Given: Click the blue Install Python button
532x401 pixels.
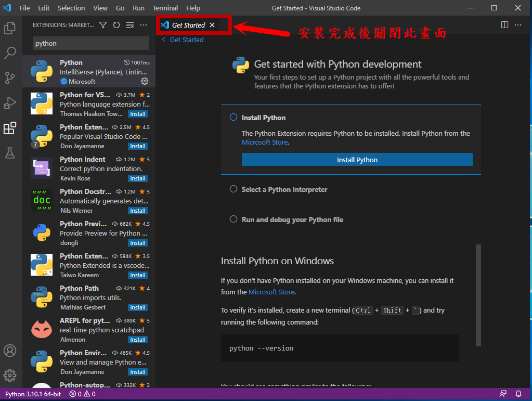Looking at the screenshot, I should click(357, 160).
